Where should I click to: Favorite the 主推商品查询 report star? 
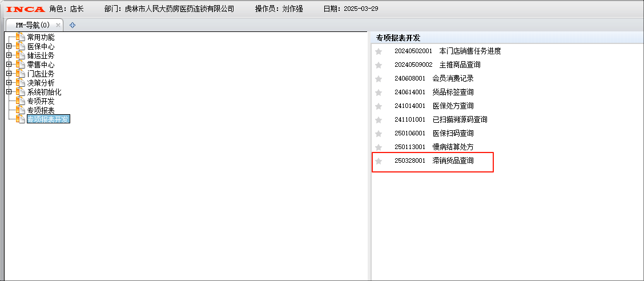[379, 65]
